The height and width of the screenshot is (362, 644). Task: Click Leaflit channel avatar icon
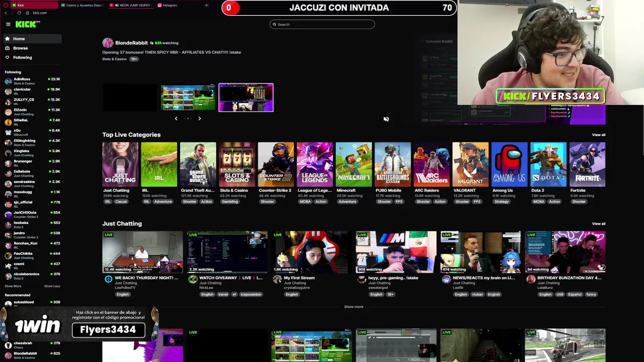coord(446,280)
